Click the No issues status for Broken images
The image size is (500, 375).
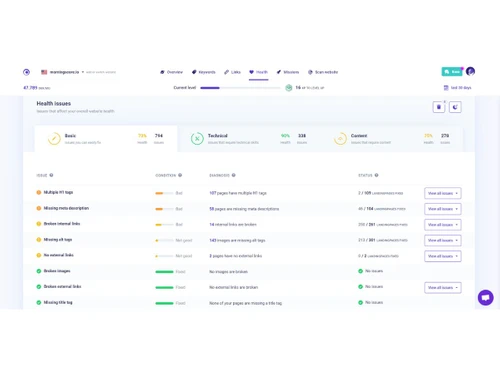click(x=370, y=271)
